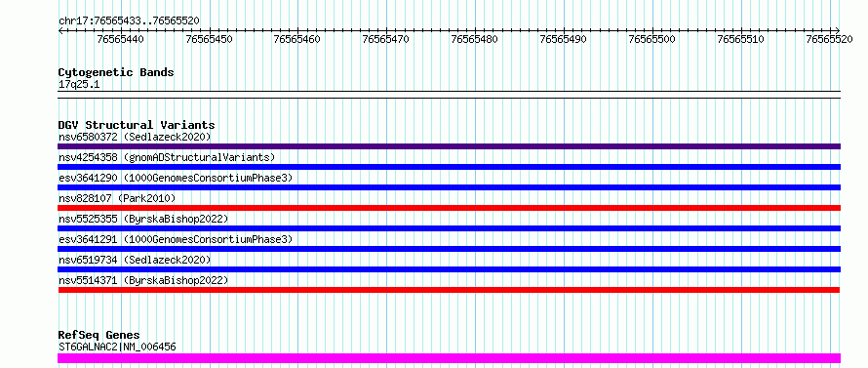Click ruler position 76565450
Viewport: 868px width, 368px height.
(210, 39)
